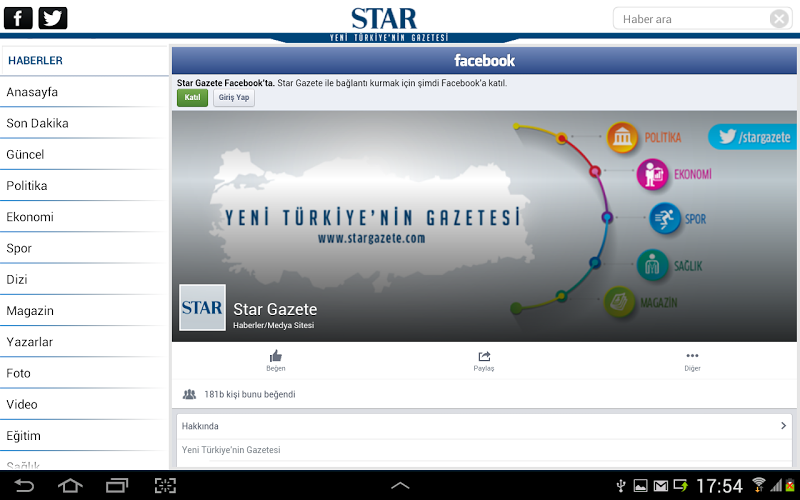Tap the facebook header bar logo
Image resolution: width=800 pixels, height=500 pixels.
point(484,61)
